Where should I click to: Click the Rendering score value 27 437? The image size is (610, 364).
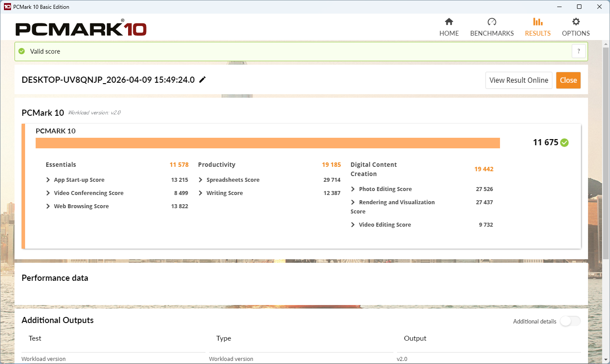coord(484,202)
